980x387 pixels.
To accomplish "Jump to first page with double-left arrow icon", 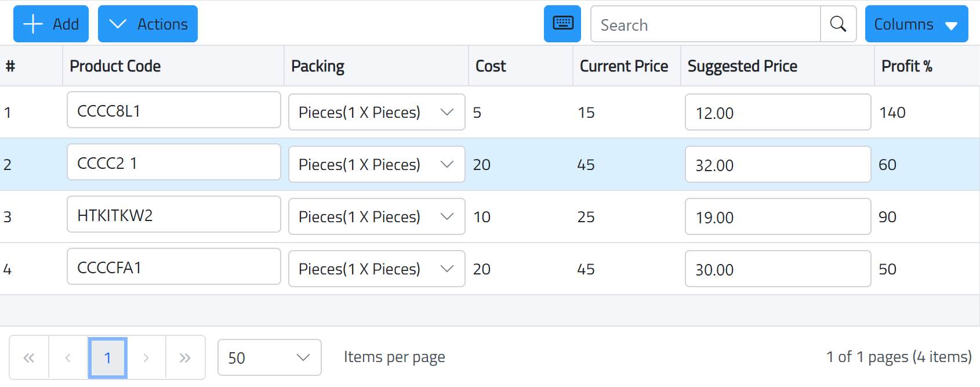I will (28, 357).
